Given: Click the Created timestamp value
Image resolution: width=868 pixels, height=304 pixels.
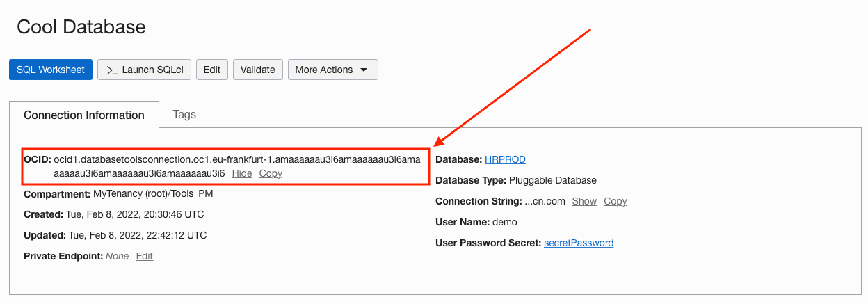Looking at the screenshot, I should pyautogui.click(x=135, y=214).
